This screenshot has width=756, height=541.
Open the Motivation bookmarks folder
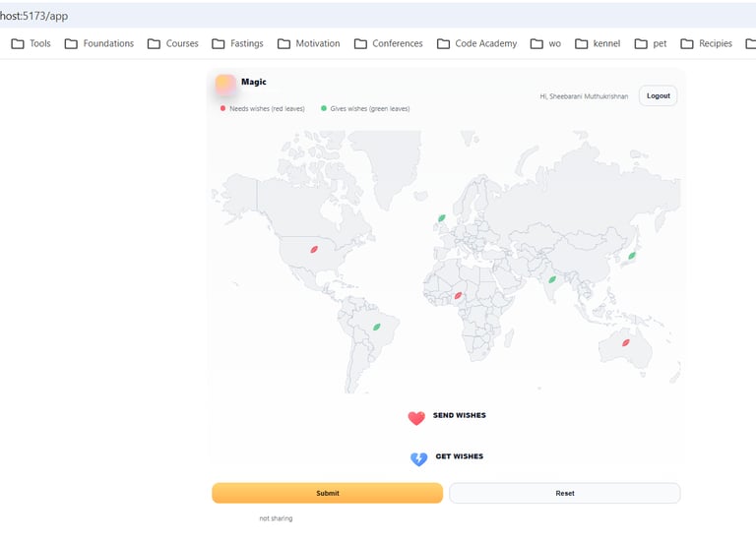pos(308,43)
